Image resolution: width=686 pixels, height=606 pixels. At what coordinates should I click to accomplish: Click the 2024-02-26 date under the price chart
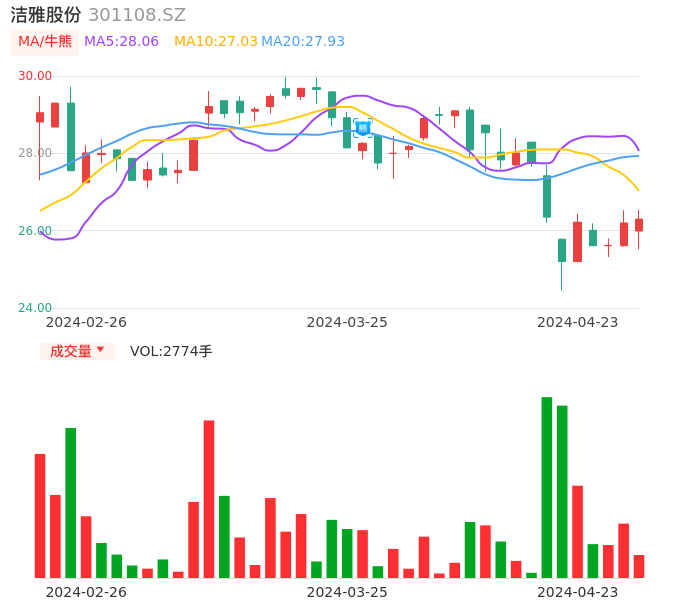pyautogui.click(x=86, y=322)
